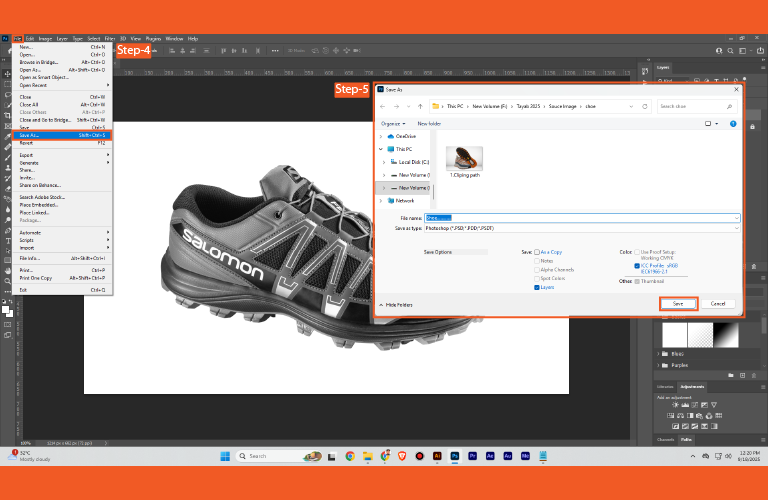768x500 pixels.
Task: Click the foreground/background color swatch
Action: (7, 311)
